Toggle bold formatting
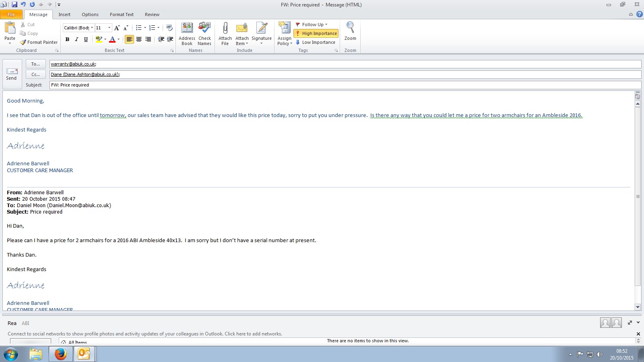The image size is (644, 362). (67, 39)
